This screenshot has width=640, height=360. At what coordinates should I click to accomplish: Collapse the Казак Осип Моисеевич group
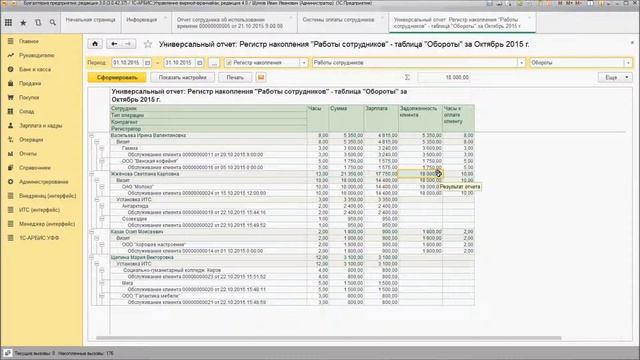pyautogui.click(x=91, y=232)
